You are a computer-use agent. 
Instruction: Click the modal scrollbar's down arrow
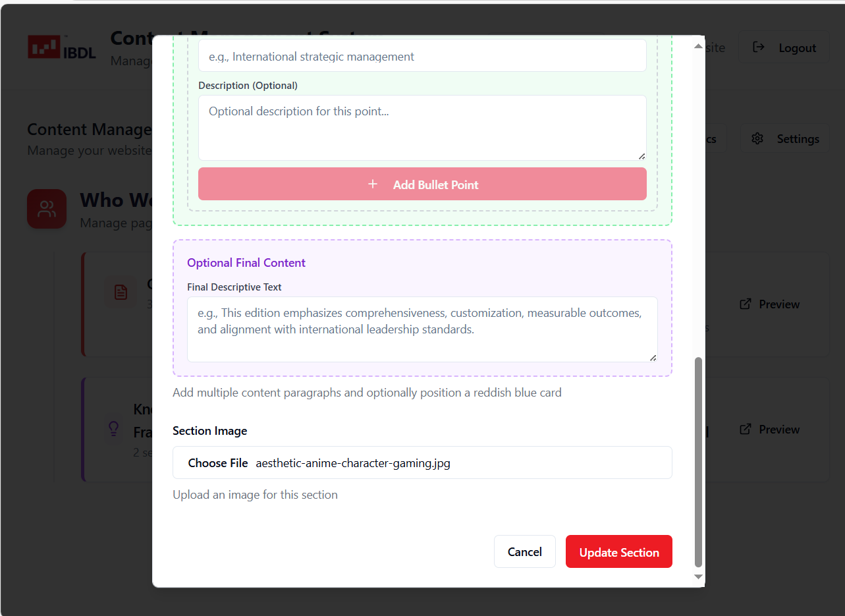(x=698, y=577)
